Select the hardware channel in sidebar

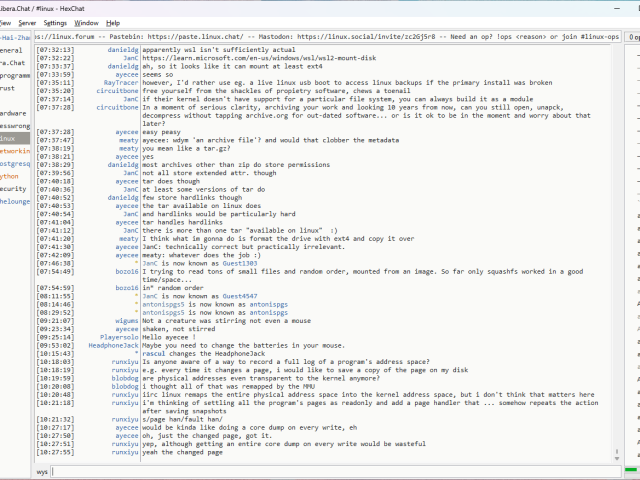click(x=12, y=113)
